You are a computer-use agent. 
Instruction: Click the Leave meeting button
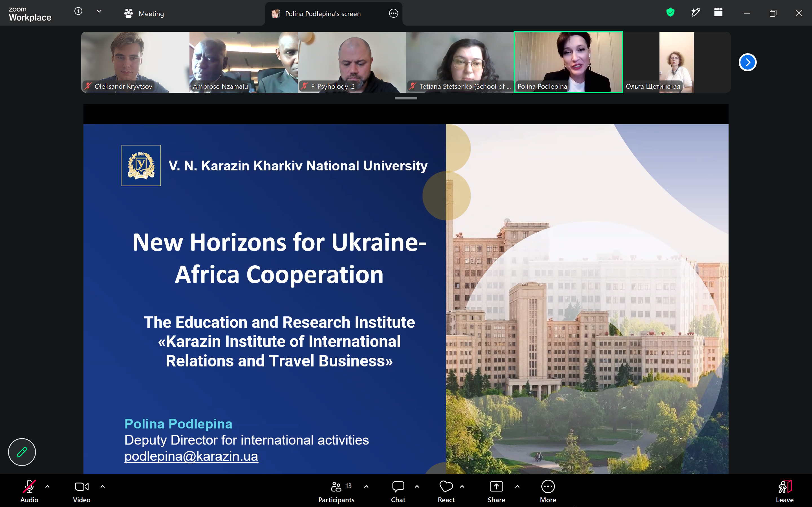click(784, 491)
